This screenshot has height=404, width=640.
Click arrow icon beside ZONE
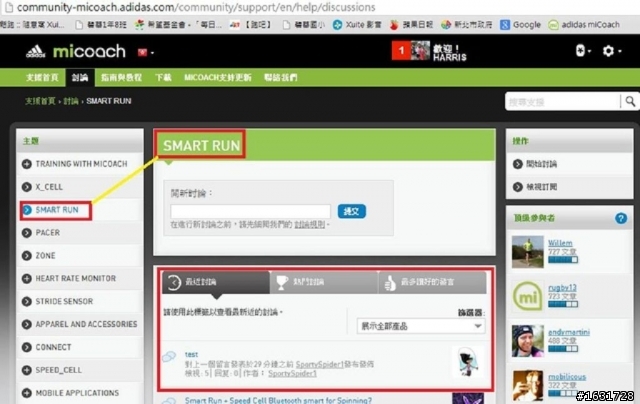pyautogui.click(x=27, y=255)
